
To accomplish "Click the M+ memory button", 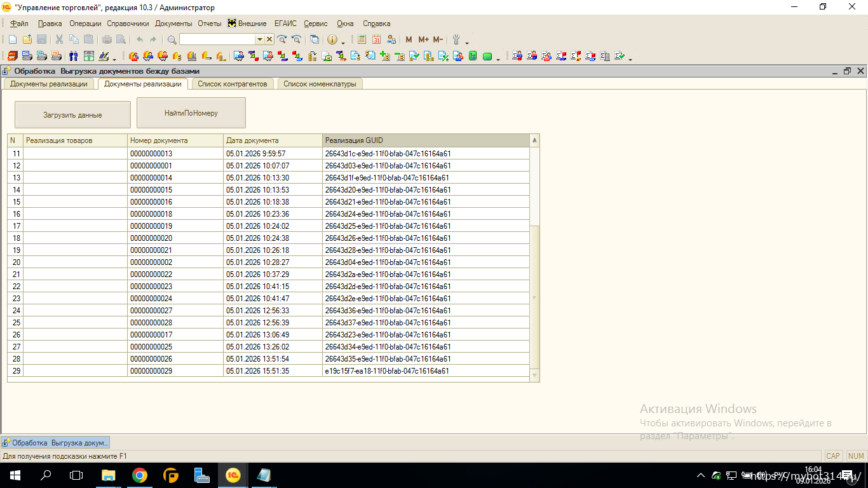I will coord(423,39).
